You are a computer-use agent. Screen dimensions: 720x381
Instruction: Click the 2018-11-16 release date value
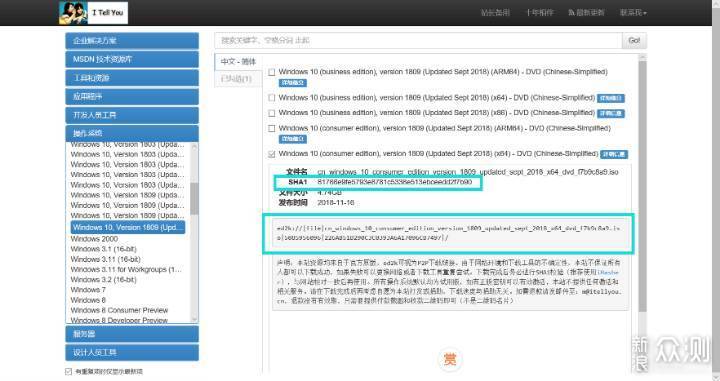pyautogui.click(x=336, y=202)
